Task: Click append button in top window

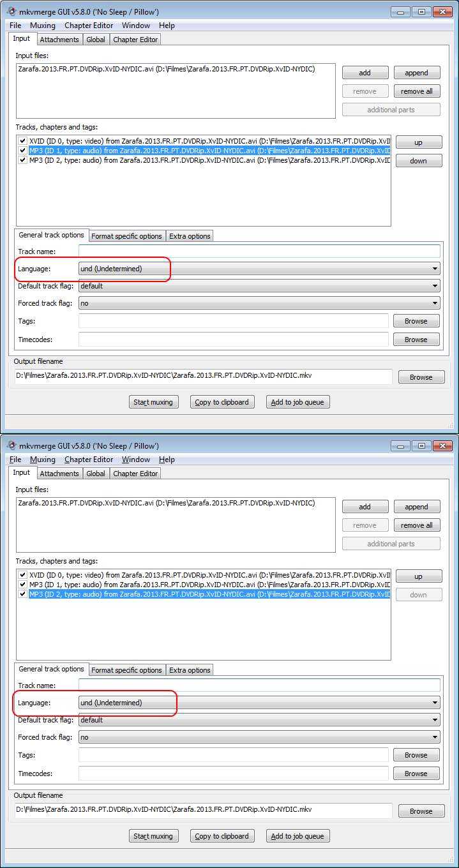Action: pos(416,73)
